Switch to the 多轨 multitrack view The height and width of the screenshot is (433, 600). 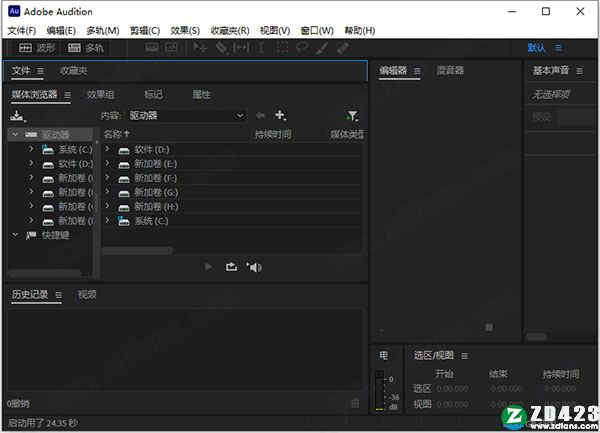click(x=85, y=48)
